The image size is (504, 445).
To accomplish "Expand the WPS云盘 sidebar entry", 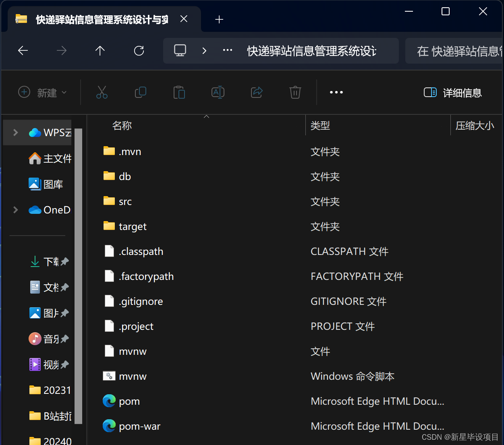I will point(15,132).
